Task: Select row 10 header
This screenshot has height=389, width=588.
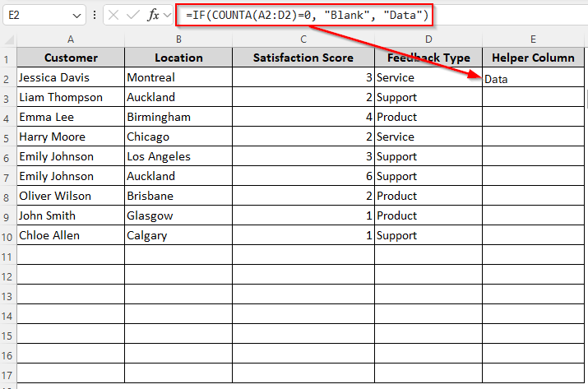Action: pyautogui.click(x=8, y=236)
